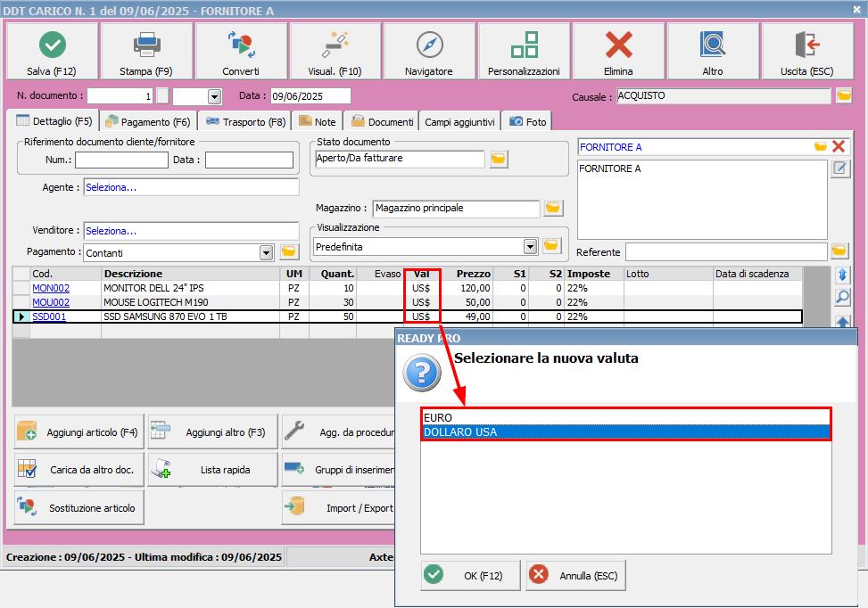Click Lista rapida button
Image resolution: width=868 pixels, height=608 pixels.
[x=212, y=470]
